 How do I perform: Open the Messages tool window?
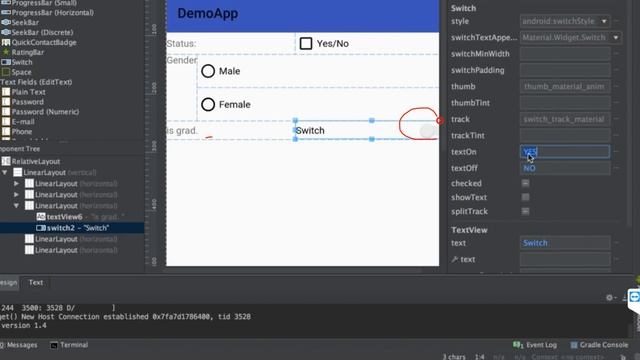[19, 345]
